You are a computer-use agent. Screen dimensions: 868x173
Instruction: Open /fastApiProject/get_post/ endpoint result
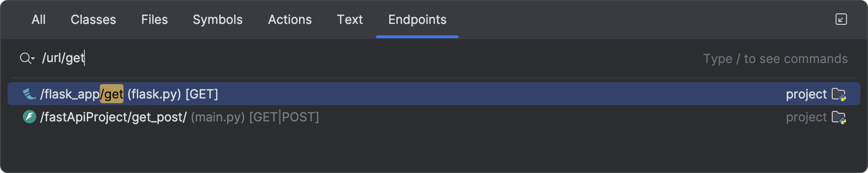[x=434, y=117]
